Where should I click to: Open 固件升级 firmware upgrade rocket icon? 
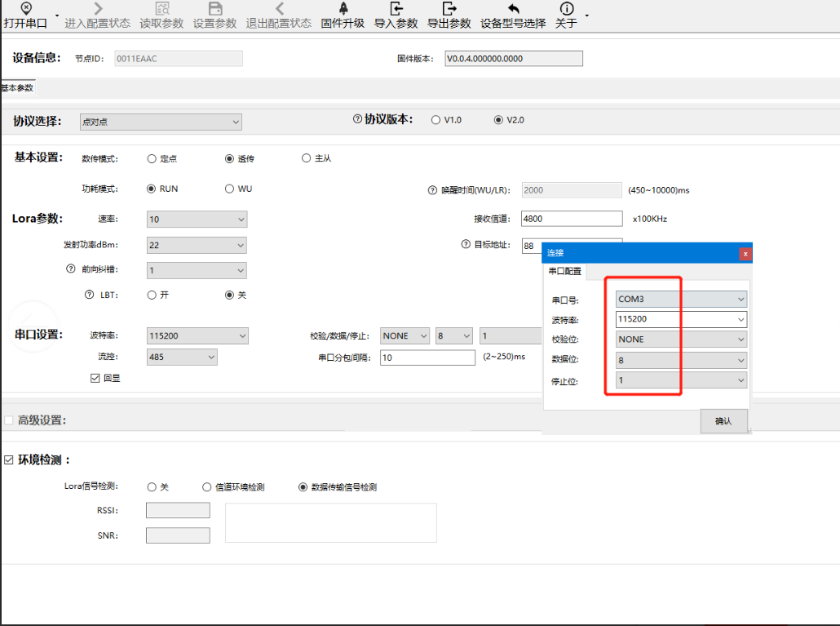(x=343, y=8)
